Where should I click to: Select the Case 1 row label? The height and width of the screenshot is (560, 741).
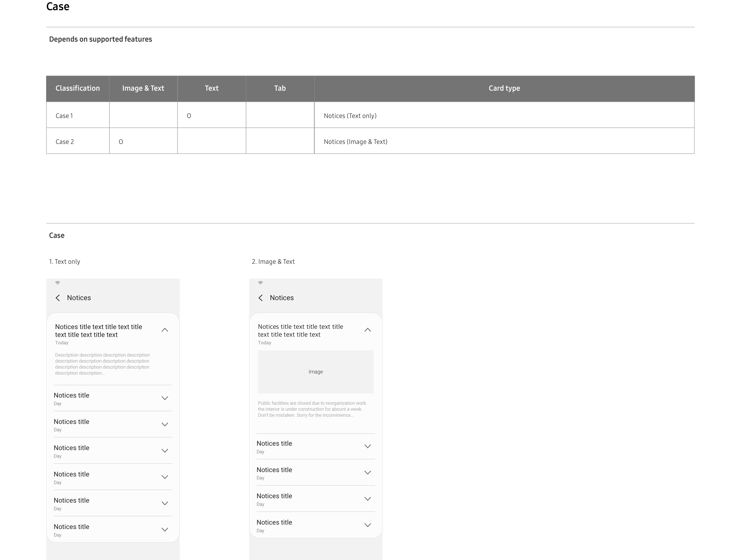tap(64, 116)
